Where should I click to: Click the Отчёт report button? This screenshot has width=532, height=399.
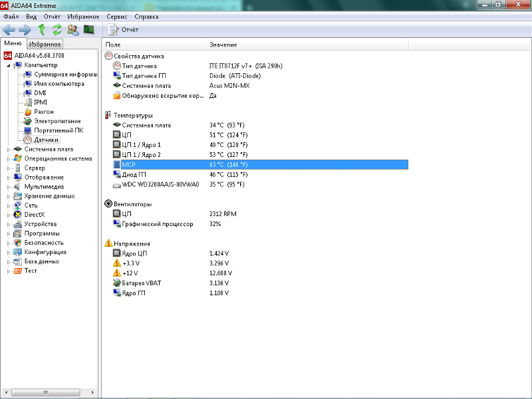pos(123,30)
